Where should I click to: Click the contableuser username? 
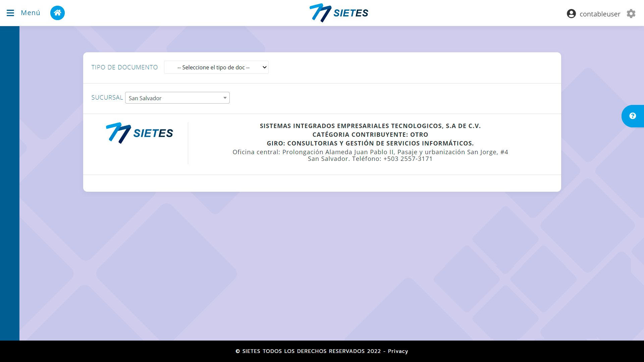click(600, 14)
